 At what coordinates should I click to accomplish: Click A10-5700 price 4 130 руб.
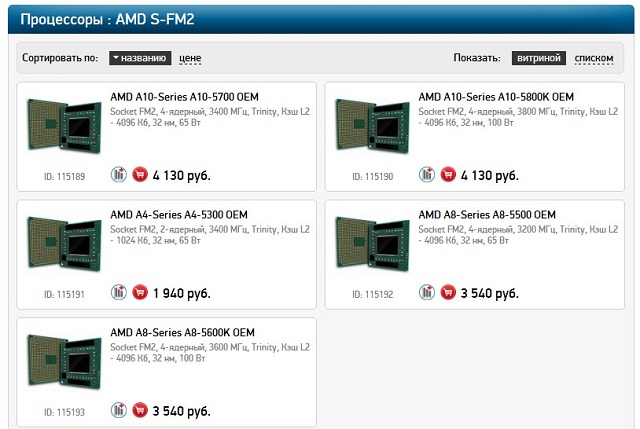[x=182, y=176]
